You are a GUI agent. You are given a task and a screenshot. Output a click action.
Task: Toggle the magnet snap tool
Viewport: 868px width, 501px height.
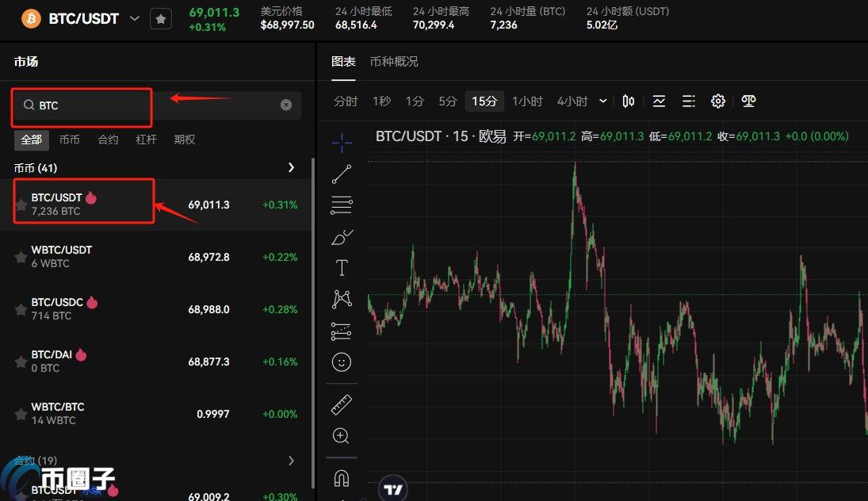[342, 478]
